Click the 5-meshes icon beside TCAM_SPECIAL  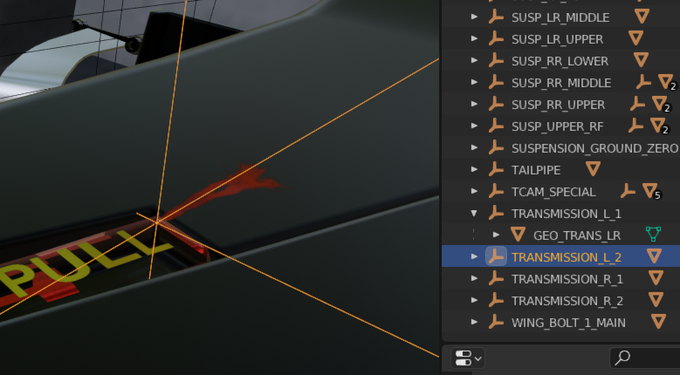(x=651, y=191)
